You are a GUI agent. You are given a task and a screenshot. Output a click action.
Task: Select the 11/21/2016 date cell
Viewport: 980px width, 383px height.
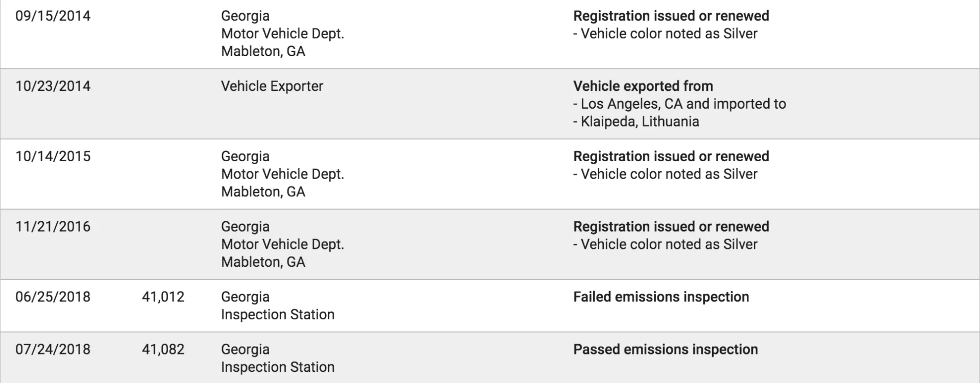pos(53,226)
